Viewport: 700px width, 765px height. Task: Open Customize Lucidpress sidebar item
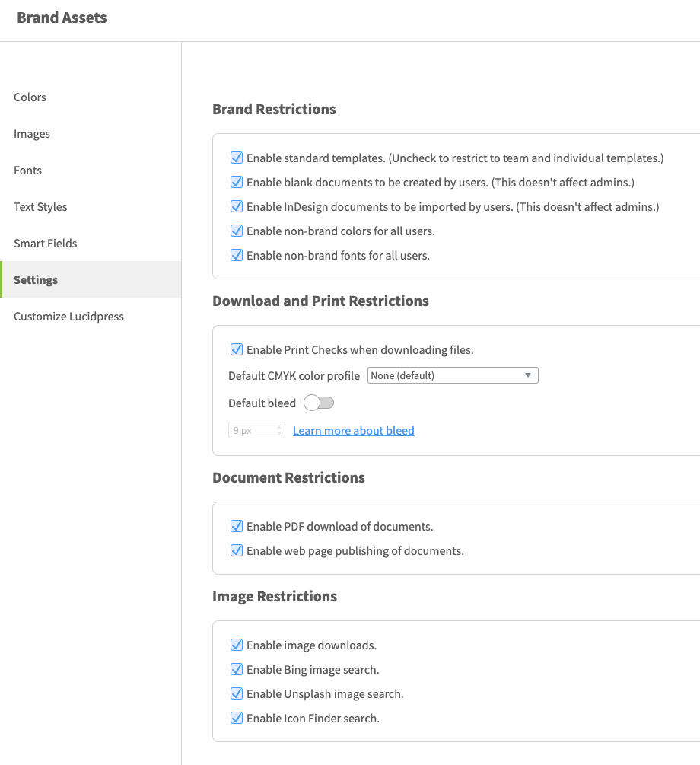pyautogui.click(x=91, y=316)
